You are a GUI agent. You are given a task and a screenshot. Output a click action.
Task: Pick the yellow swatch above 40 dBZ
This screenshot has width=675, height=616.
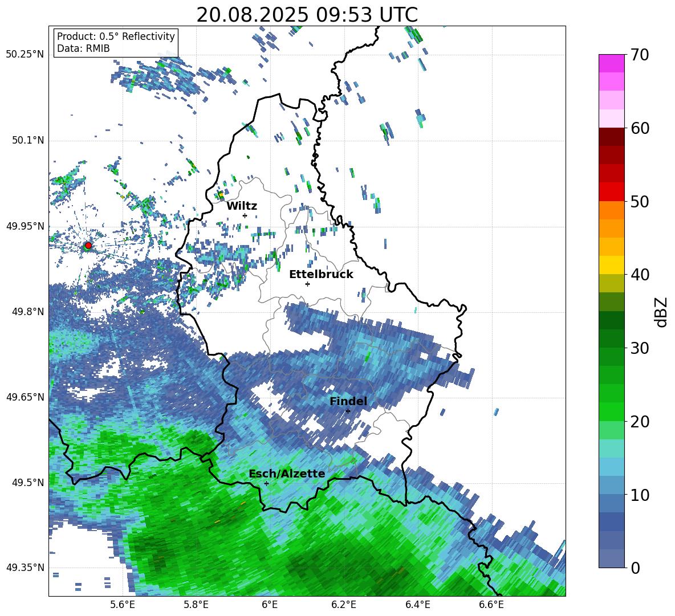pyautogui.click(x=611, y=265)
